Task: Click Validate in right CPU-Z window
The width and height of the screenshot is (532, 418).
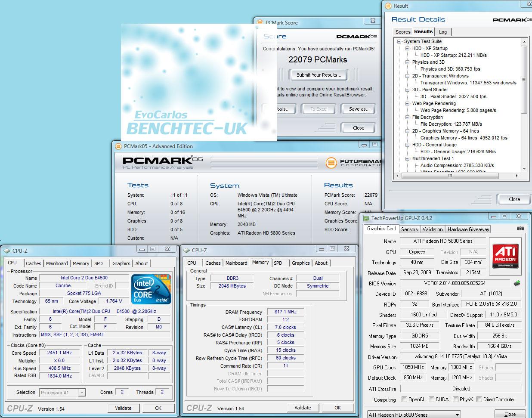Action: click(303, 408)
